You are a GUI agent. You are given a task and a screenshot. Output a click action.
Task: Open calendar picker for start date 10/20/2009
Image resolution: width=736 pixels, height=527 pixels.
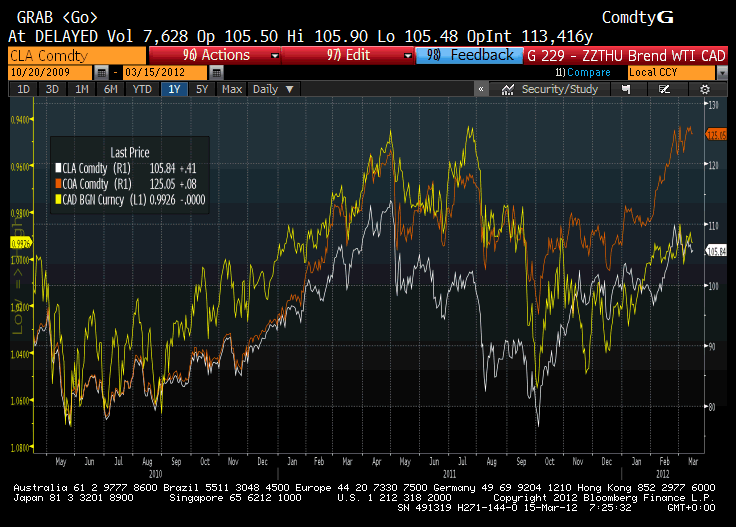tap(101, 73)
